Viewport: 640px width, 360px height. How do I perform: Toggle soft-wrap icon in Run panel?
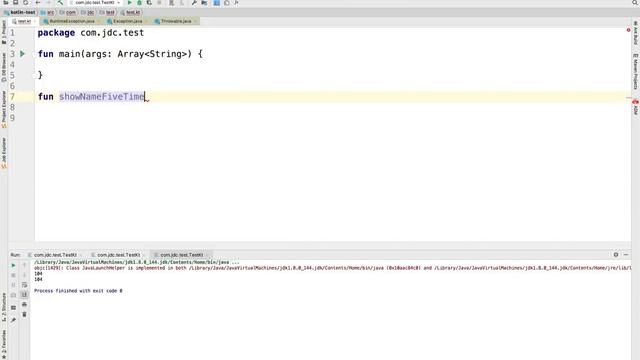24,285
